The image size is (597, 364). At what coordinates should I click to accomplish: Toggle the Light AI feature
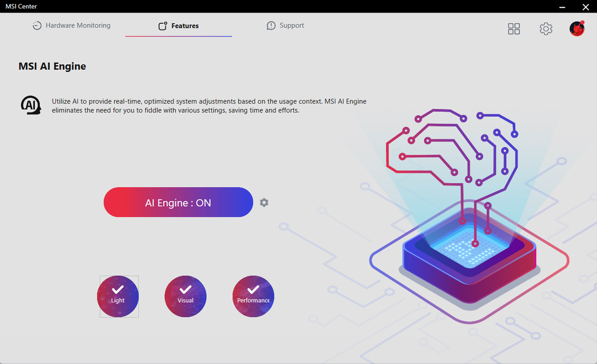118,296
